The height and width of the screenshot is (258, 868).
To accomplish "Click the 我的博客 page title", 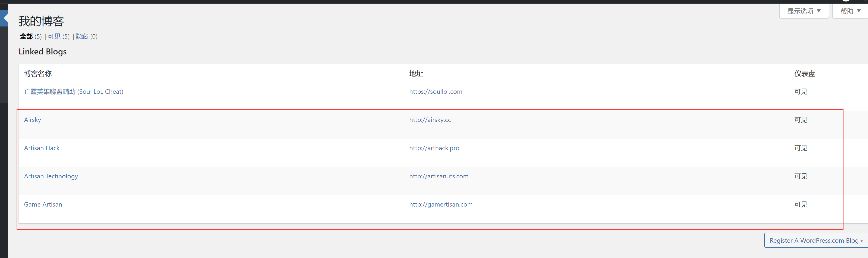I will coord(41,21).
